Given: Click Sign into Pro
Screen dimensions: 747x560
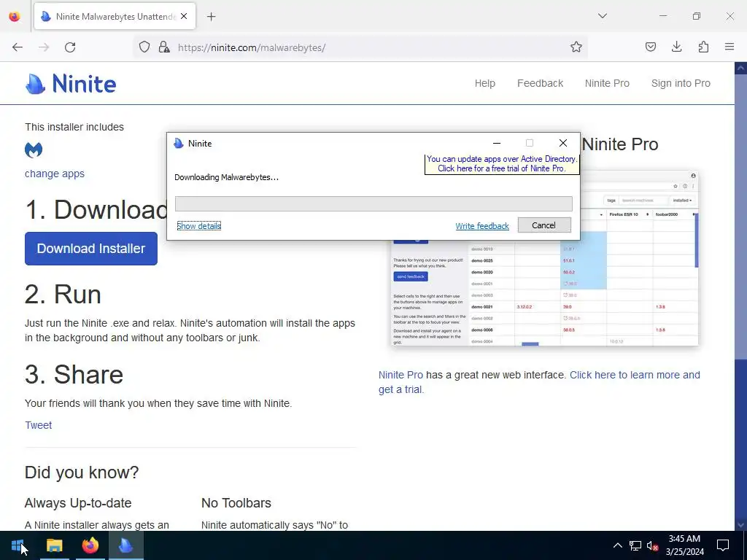Looking at the screenshot, I should (681, 83).
